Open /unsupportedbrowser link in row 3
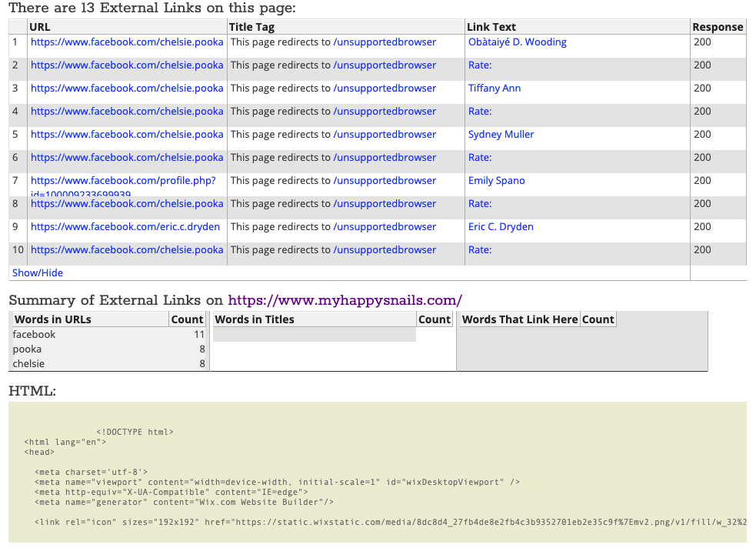 (x=385, y=89)
